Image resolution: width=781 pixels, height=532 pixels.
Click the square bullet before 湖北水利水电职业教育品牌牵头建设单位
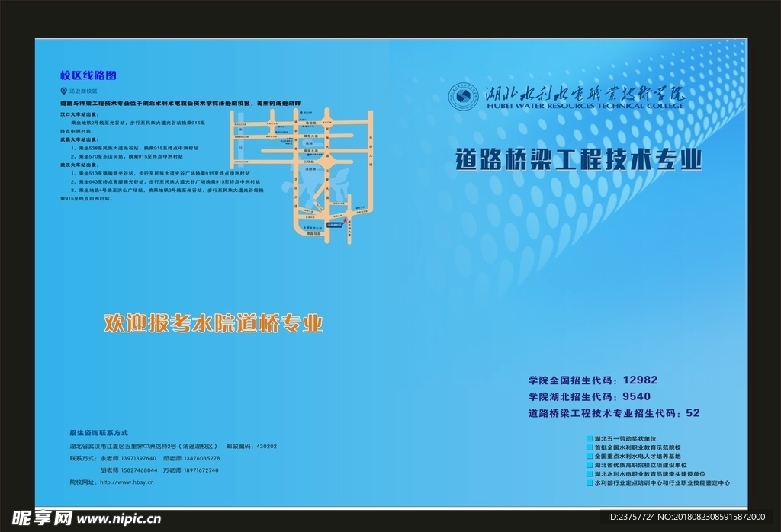point(590,474)
